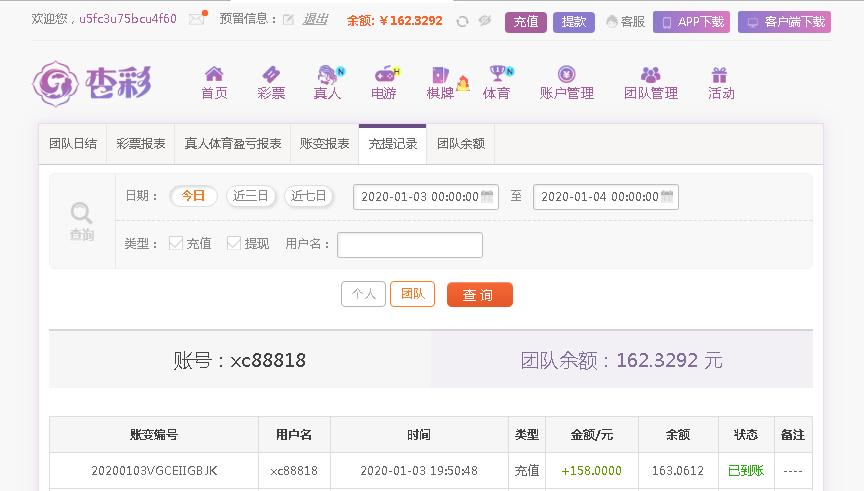Switch to 真人体育盈亏报表 tab
864x491 pixels.
[x=233, y=144]
